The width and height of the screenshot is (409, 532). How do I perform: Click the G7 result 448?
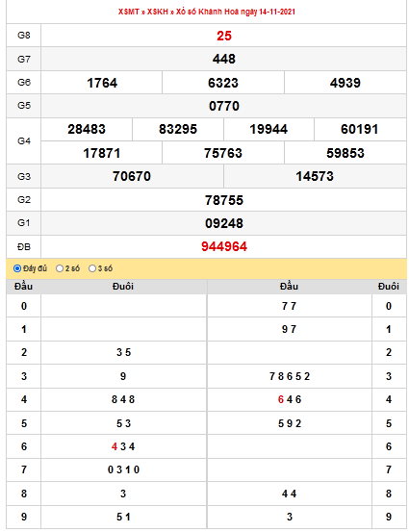pos(224,59)
